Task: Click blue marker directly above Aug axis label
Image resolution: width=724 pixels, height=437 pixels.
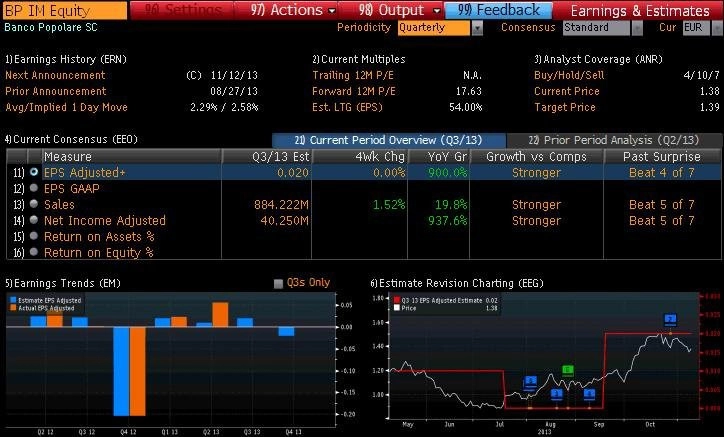Action: (556, 394)
